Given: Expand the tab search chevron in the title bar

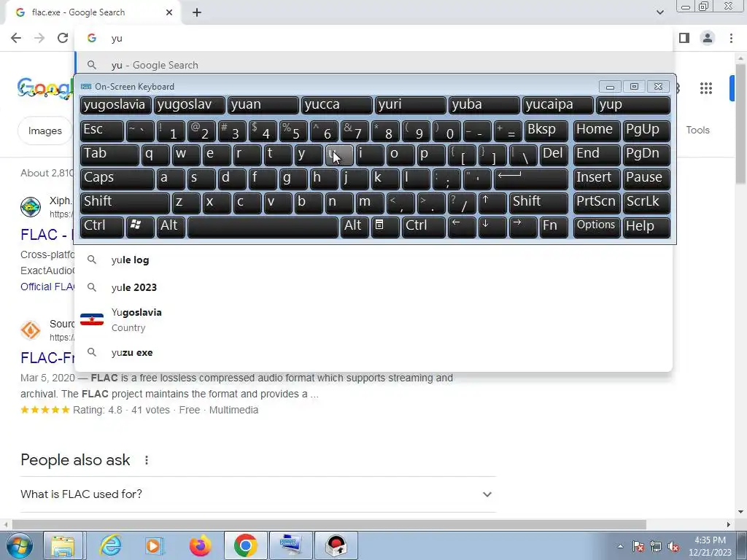Looking at the screenshot, I should click(659, 12).
